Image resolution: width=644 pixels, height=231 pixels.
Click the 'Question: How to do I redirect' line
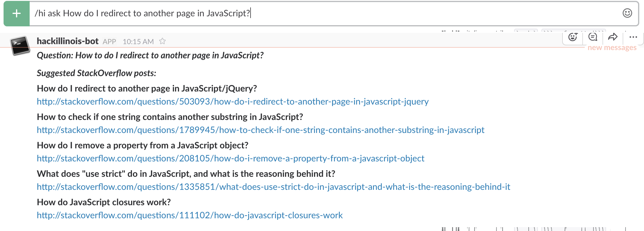(x=150, y=55)
